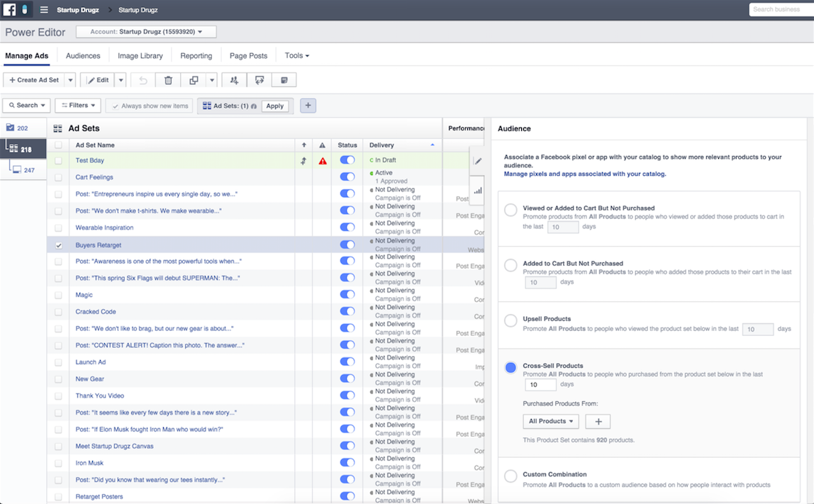Viewport: 814px width, 504px height.
Task: Check the box for Wearable Inspiration row
Action: (x=59, y=228)
